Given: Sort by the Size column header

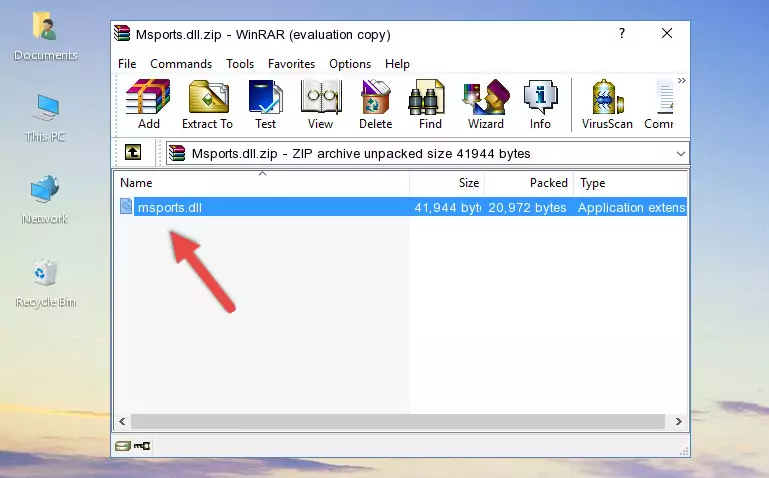Looking at the screenshot, I should (x=447, y=183).
